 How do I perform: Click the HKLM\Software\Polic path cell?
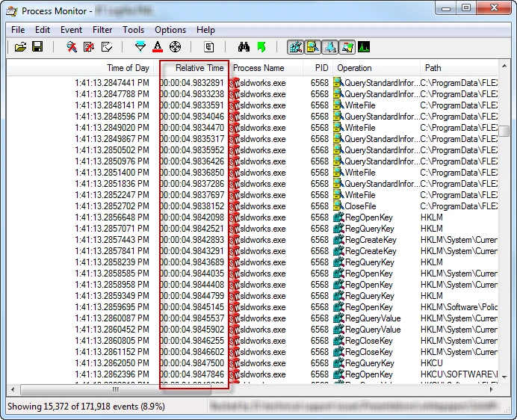pos(459,307)
